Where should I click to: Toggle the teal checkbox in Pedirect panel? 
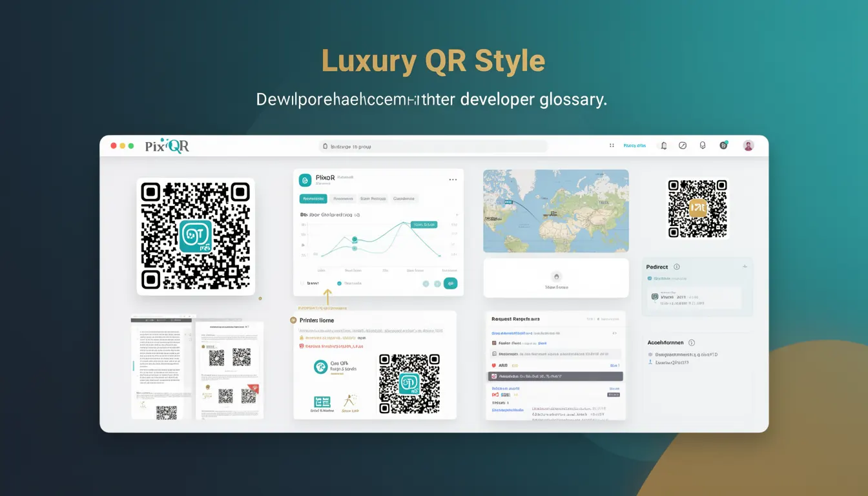click(x=650, y=278)
